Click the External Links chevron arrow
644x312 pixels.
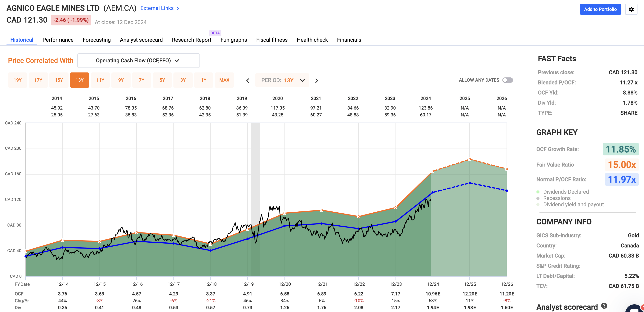(178, 8)
